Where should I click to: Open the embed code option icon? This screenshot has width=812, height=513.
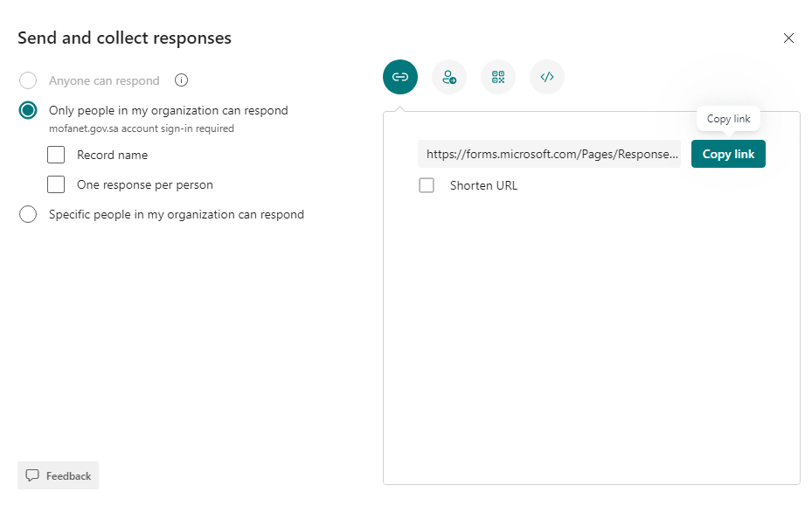point(547,77)
